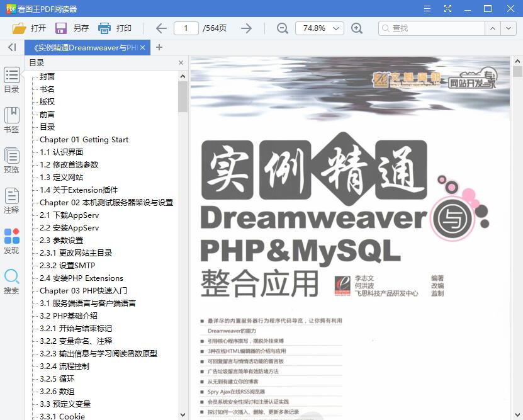Open the 发现 discover panel
This screenshot has height=420, width=523.
click(12, 241)
